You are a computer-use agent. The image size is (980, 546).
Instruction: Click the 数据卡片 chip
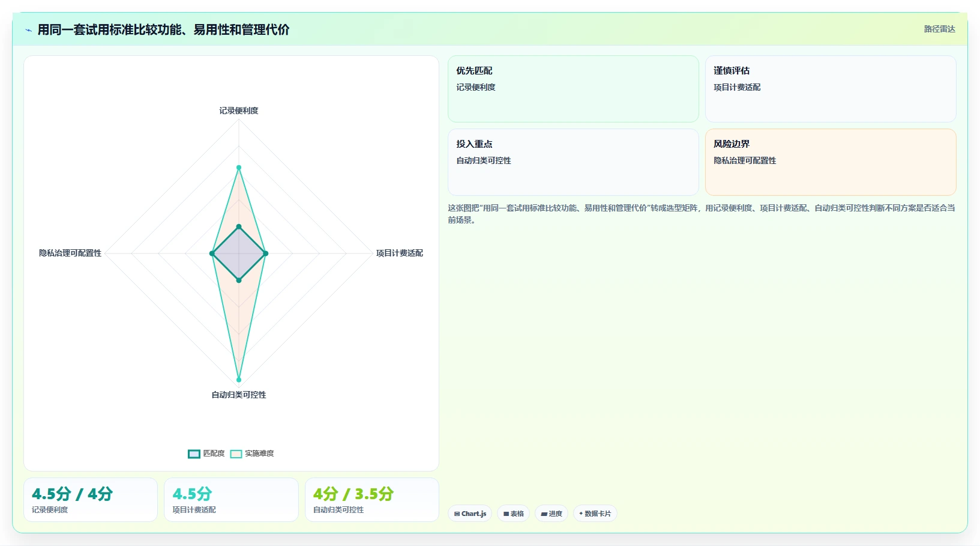click(x=595, y=514)
